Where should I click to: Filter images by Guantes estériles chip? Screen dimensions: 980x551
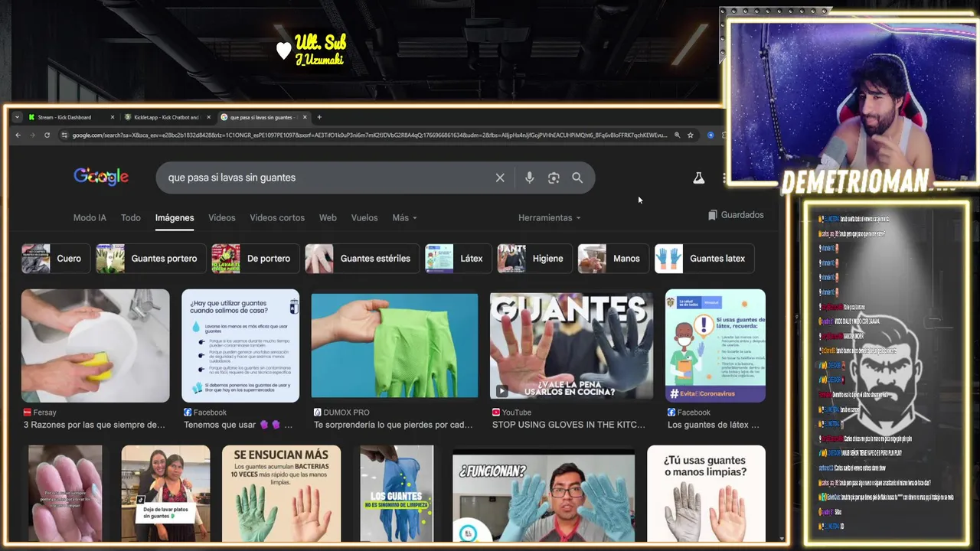362,259
